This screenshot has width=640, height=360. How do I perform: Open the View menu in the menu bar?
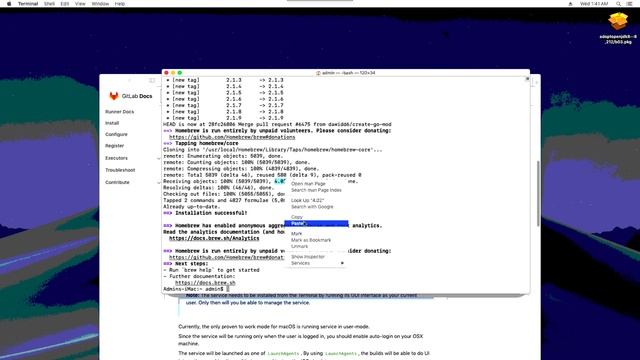click(x=80, y=4)
